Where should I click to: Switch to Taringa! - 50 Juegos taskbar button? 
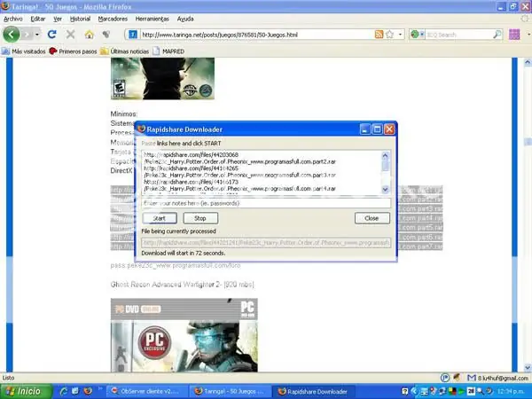pyautogui.click(x=231, y=391)
